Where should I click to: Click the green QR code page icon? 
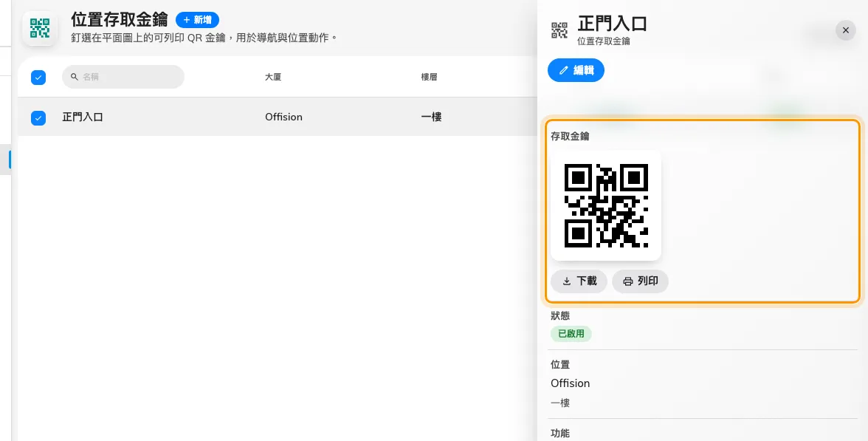pos(39,28)
